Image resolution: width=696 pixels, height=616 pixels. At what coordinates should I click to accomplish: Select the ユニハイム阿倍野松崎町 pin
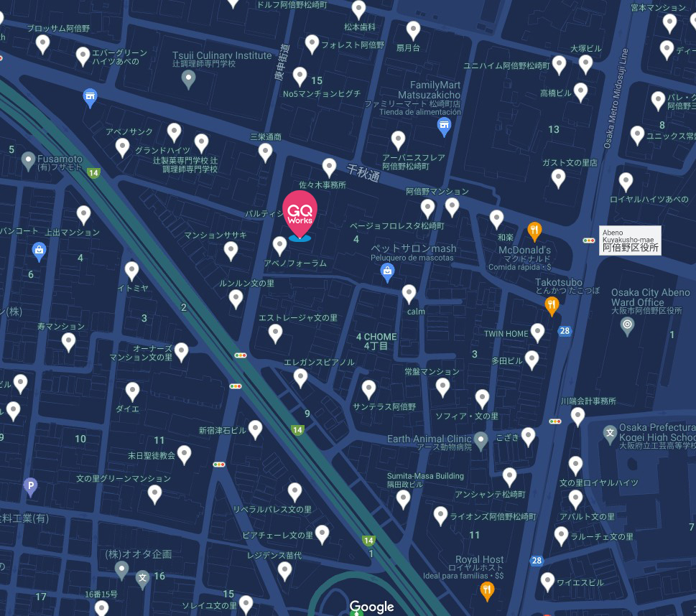(x=559, y=65)
